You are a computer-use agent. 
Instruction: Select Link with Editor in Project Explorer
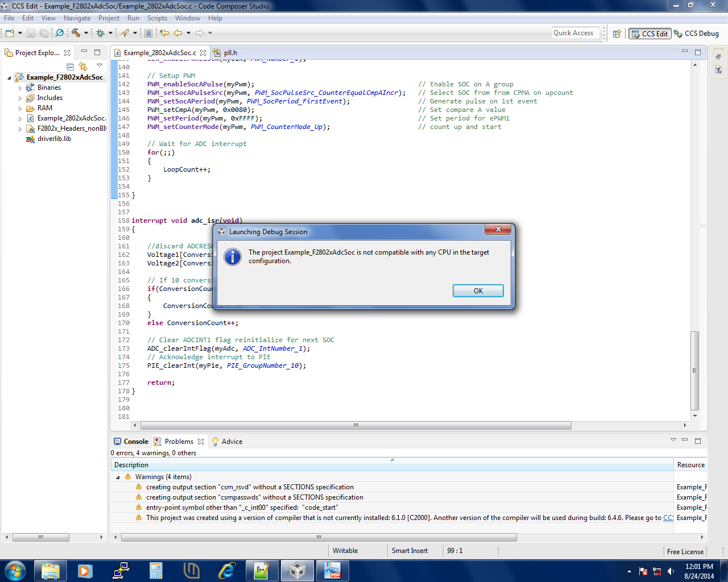[82, 66]
